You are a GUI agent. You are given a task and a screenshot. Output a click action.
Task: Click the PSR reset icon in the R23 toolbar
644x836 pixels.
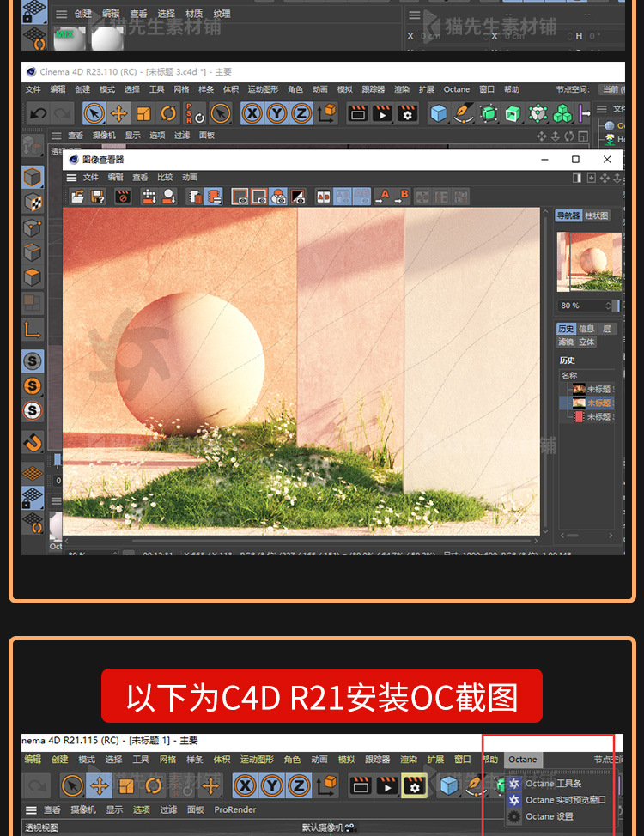tap(195, 113)
